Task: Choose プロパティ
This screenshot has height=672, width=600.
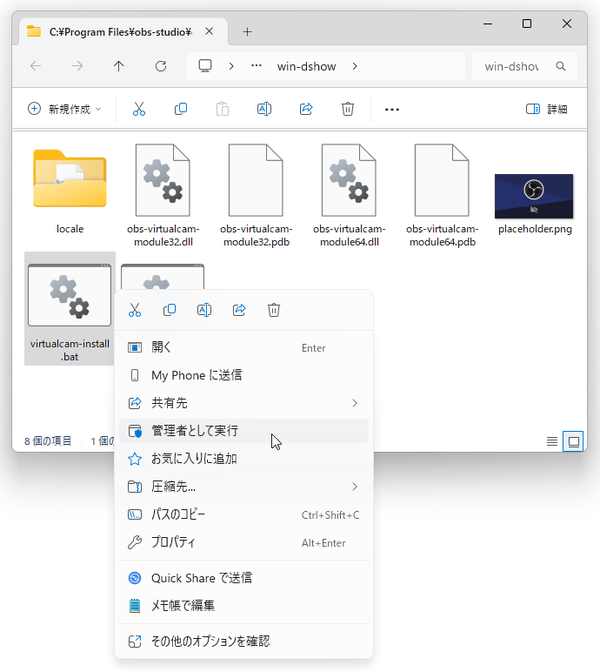Action: (x=243, y=542)
